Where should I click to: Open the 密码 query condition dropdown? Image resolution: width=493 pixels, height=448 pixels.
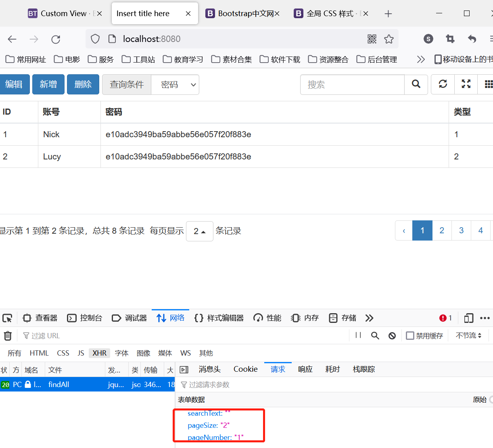point(175,85)
